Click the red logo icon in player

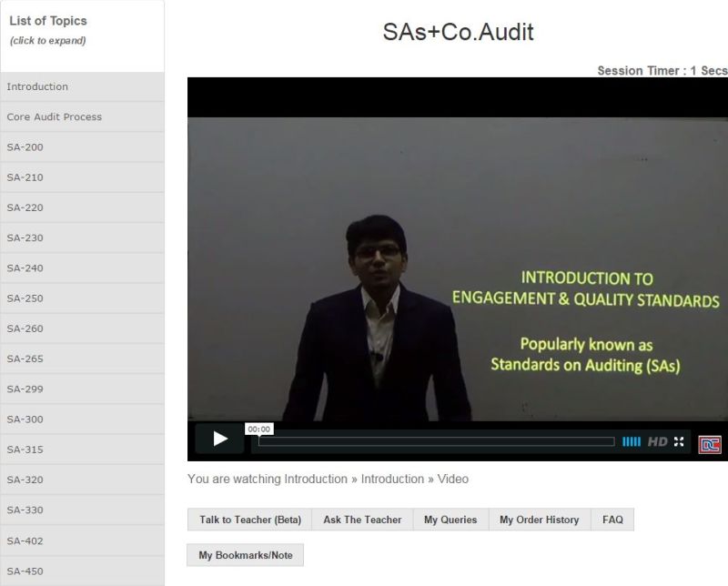(709, 444)
